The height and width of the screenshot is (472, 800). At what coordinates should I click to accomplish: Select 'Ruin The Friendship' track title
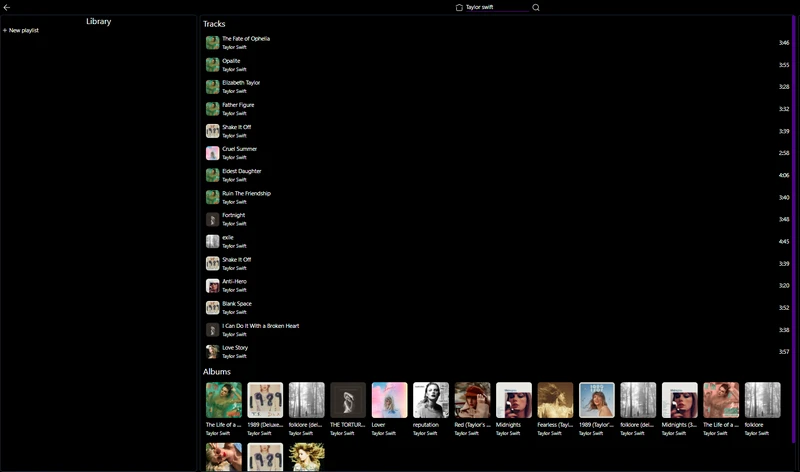point(246,193)
